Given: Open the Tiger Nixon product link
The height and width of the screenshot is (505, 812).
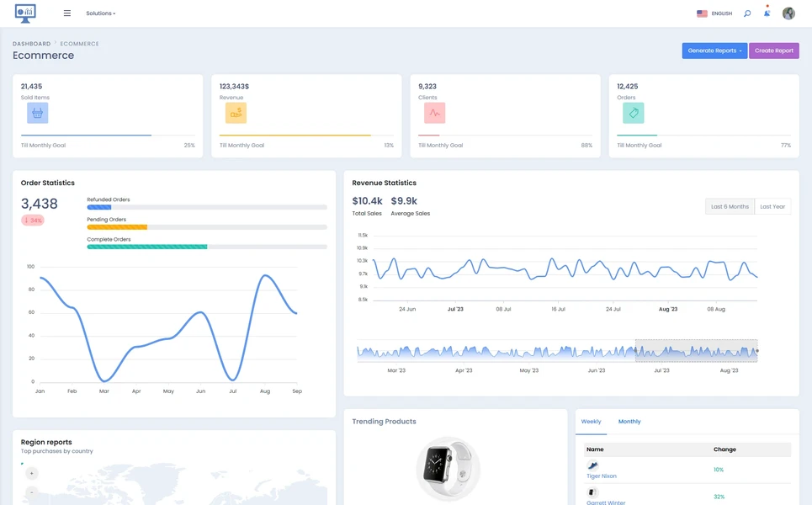Looking at the screenshot, I should [601, 476].
